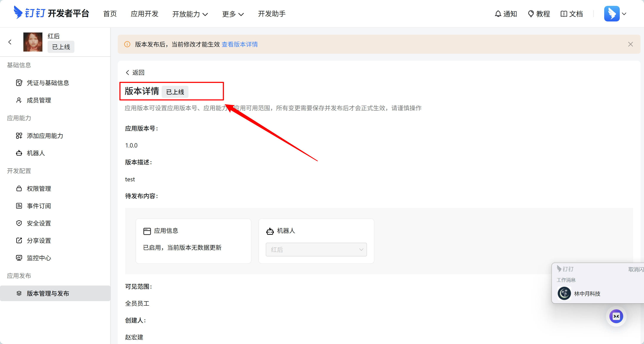This screenshot has height=344, width=644.
Task: Open 开发助手 in top navigation
Action: (272, 14)
